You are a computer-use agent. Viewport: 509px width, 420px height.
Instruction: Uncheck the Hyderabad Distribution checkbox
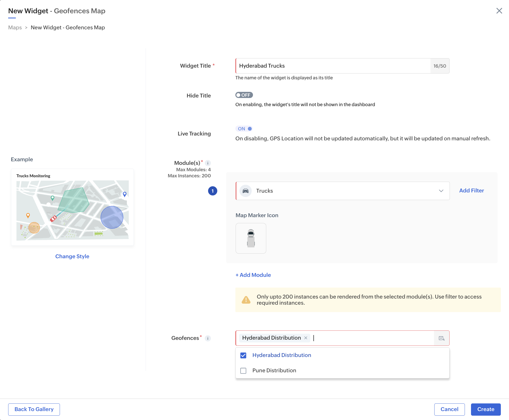(243, 355)
